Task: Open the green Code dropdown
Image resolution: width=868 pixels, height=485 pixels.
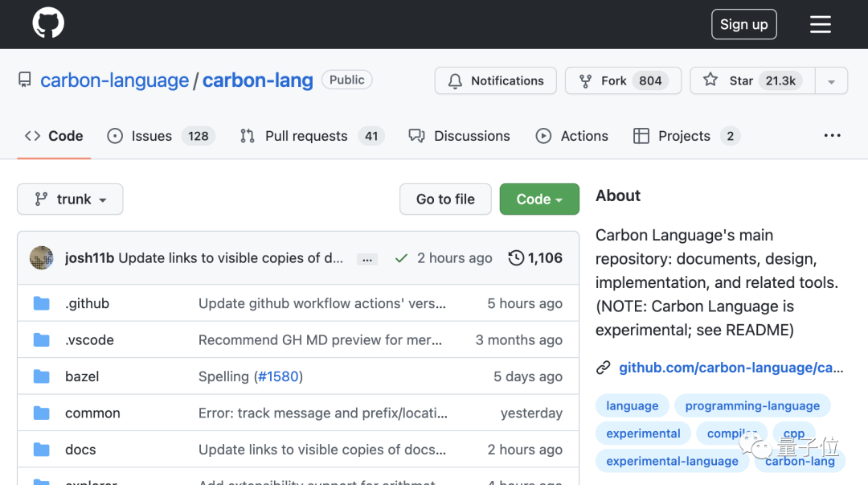Action: point(539,199)
